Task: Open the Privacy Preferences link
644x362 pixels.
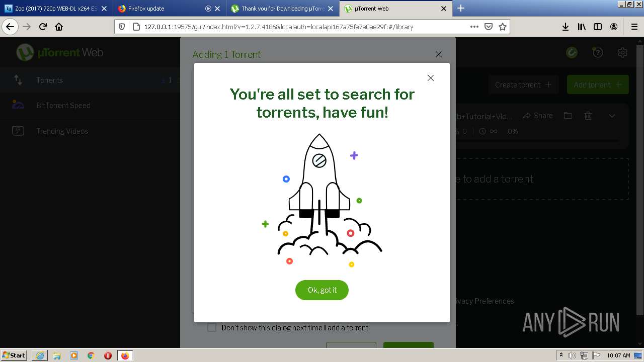Action: coord(483,301)
